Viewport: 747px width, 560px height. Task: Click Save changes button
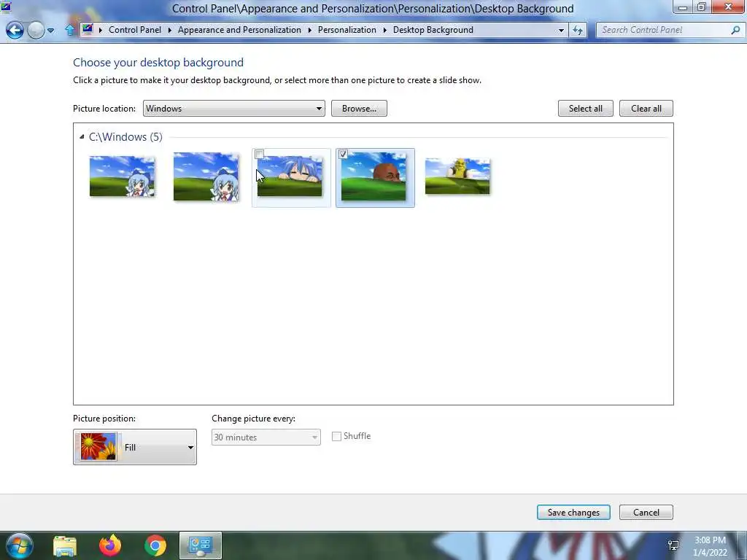[573, 513]
